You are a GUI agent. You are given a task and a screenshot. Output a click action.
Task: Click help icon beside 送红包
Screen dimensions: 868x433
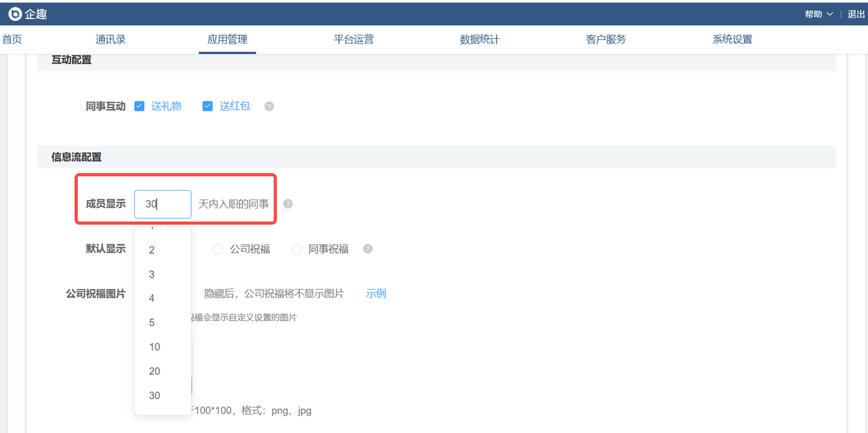[x=269, y=107]
